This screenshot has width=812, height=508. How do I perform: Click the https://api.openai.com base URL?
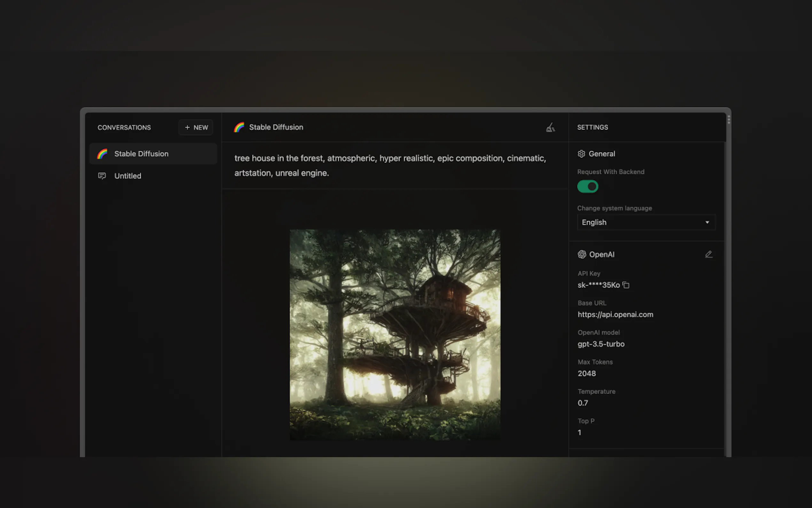[615, 314]
